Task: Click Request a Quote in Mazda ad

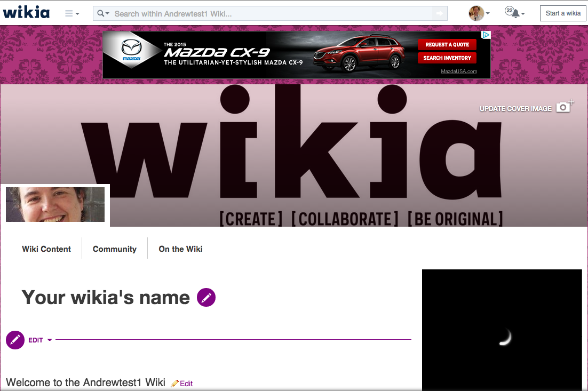Action: coord(447,45)
